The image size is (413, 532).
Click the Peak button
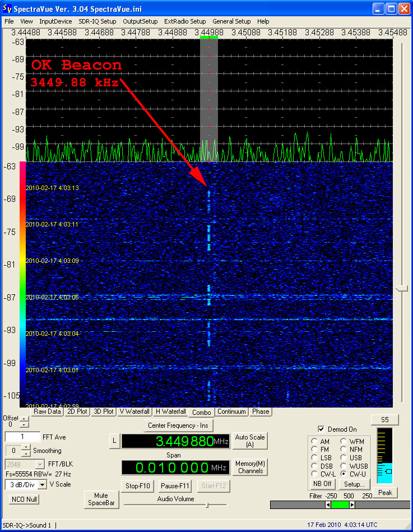coord(385,493)
